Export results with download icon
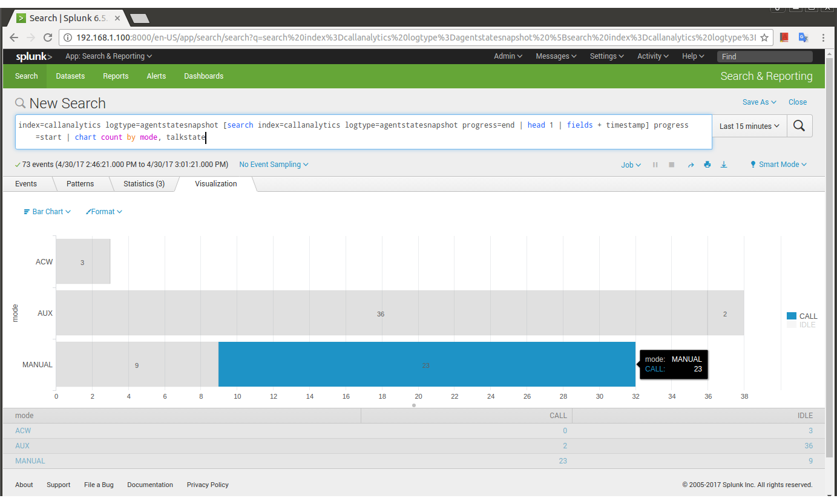 723,165
